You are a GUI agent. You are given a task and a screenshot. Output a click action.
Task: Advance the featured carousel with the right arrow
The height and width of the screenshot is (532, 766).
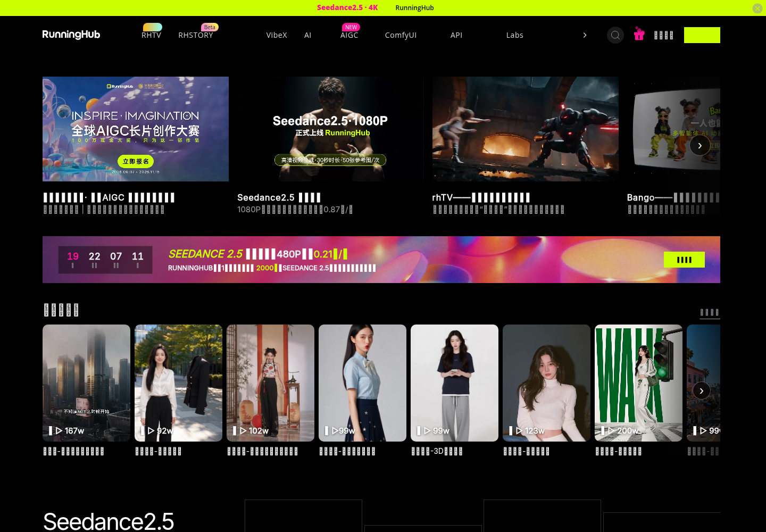pos(700,145)
